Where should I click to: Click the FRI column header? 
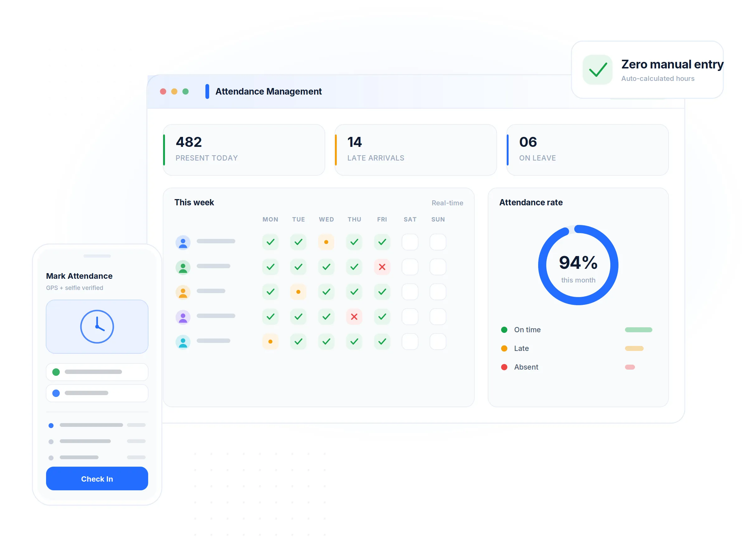pos(382,219)
